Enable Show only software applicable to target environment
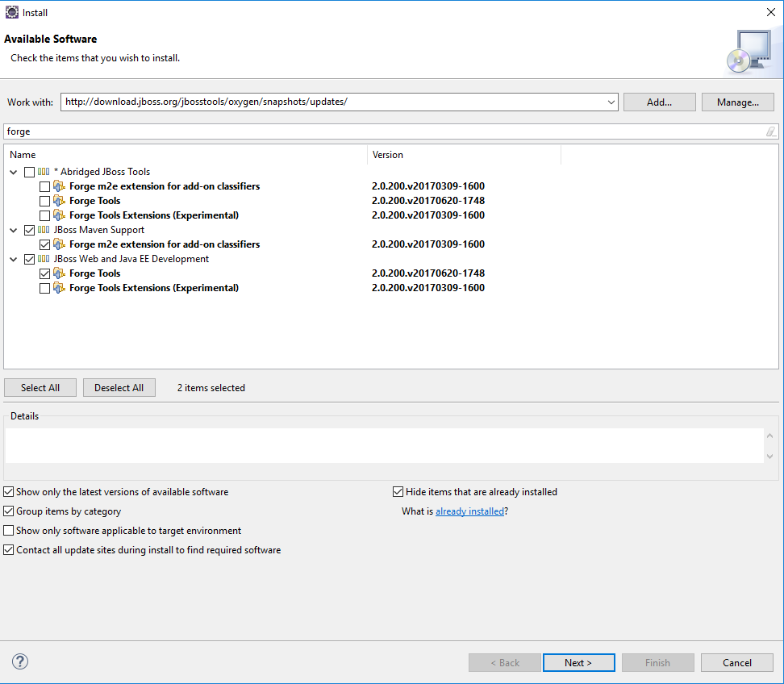This screenshot has height=684, width=784. tap(9, 531)
